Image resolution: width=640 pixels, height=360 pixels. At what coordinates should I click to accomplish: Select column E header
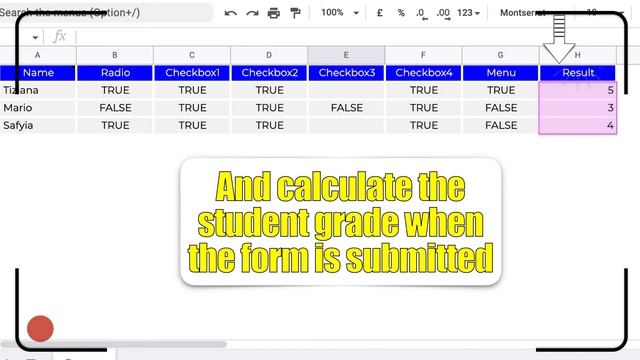pos(346,55)
